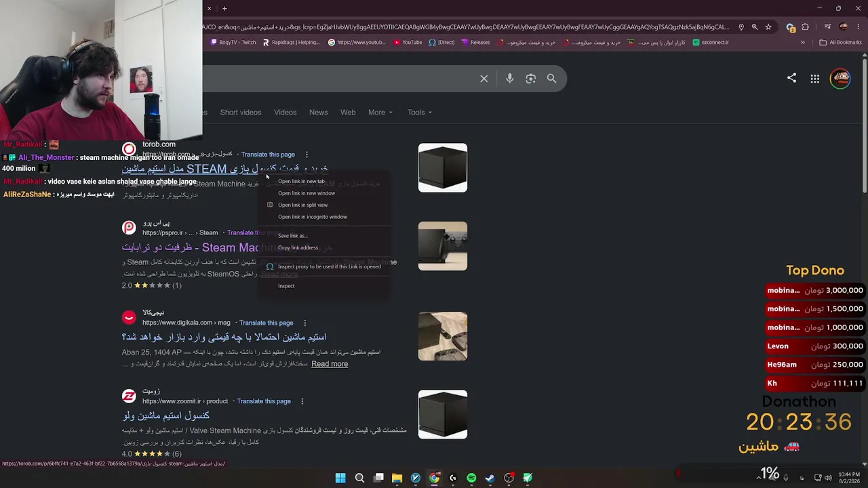868x488 pixels.
Task: Click the share icon near the apps grid
Action: tap(791, 78)
